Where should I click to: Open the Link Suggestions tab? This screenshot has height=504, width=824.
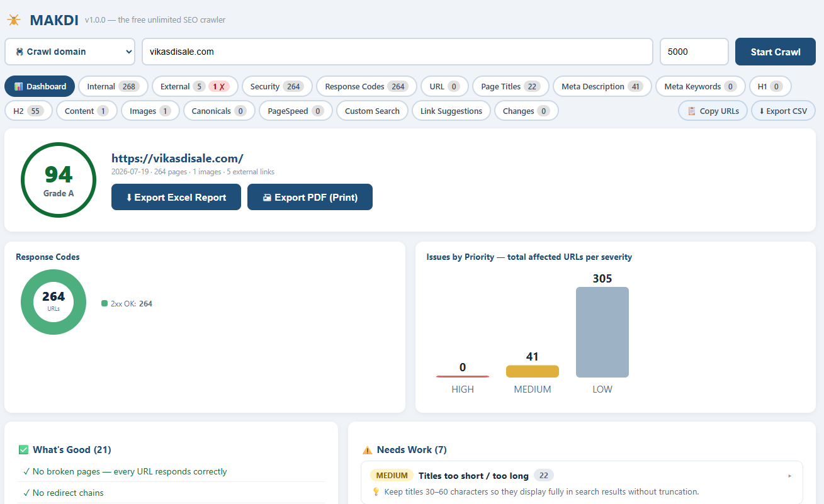click(451, 111)
